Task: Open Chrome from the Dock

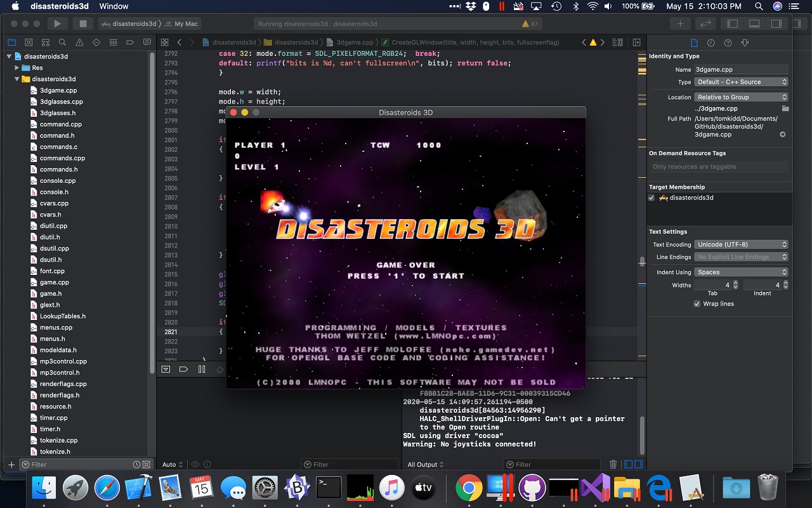Action: [x=469, y=488]
